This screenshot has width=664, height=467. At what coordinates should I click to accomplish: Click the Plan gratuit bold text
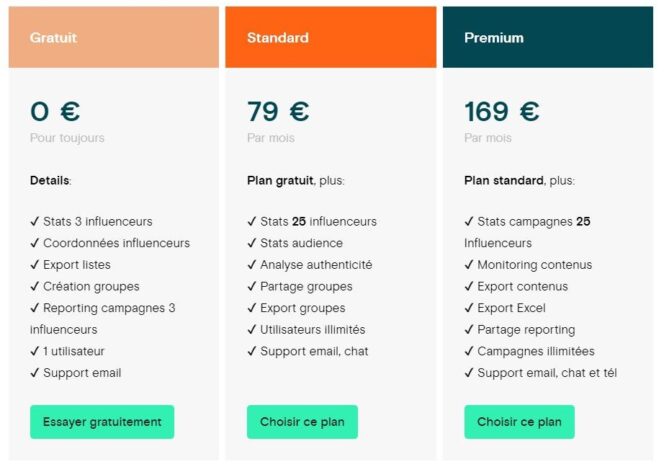280,181
